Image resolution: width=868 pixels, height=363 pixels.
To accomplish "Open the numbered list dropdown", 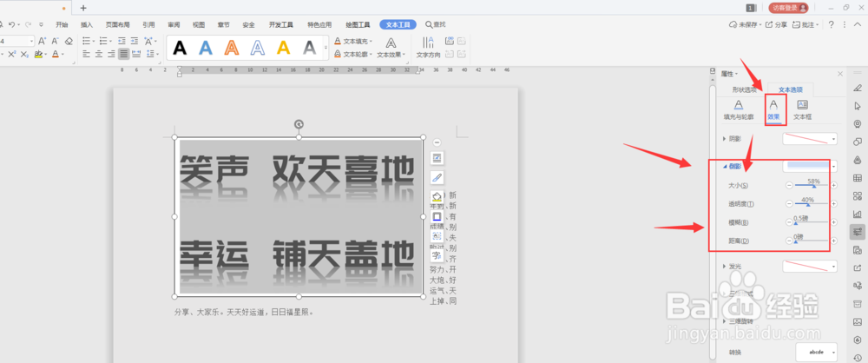I will 111,41.
